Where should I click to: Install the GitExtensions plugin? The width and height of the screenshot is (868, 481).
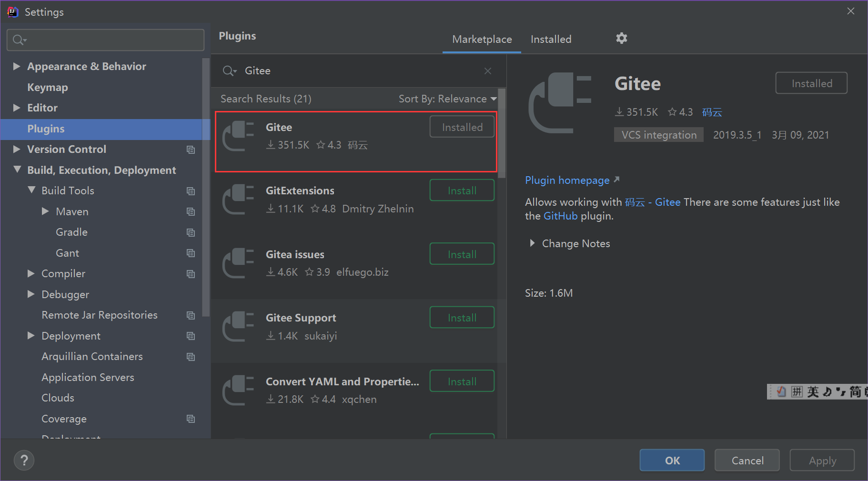[x=462, y=190]
